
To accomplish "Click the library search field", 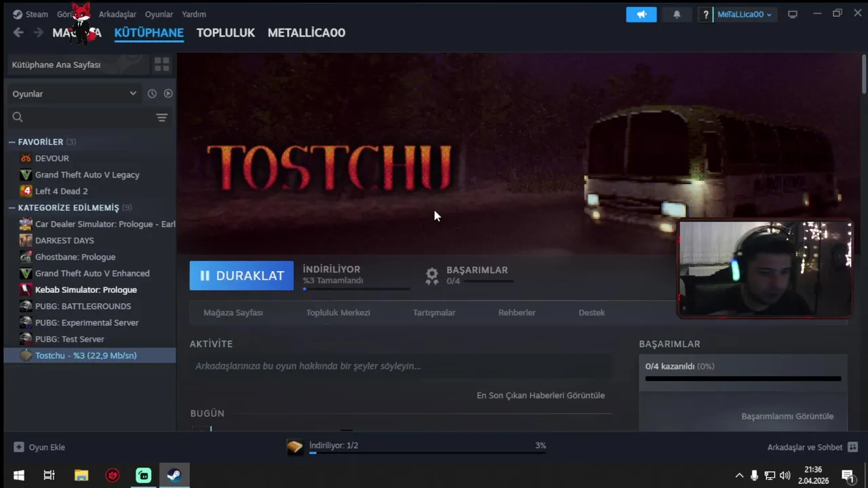I will (80, 117).
